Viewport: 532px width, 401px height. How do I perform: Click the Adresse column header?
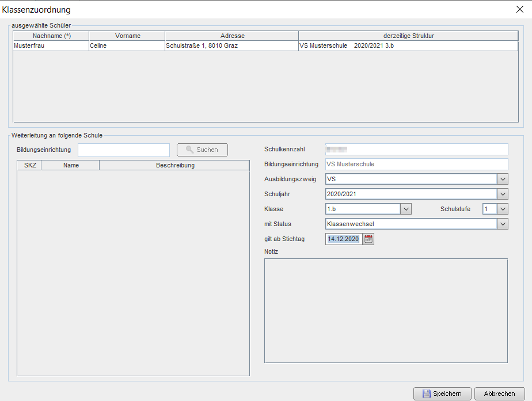[232, 36]
